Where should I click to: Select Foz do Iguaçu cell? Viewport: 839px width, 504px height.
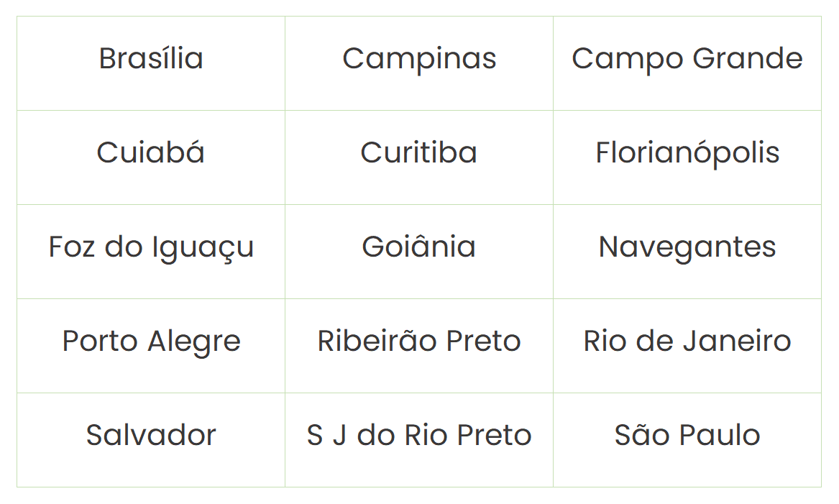[151, 247]
